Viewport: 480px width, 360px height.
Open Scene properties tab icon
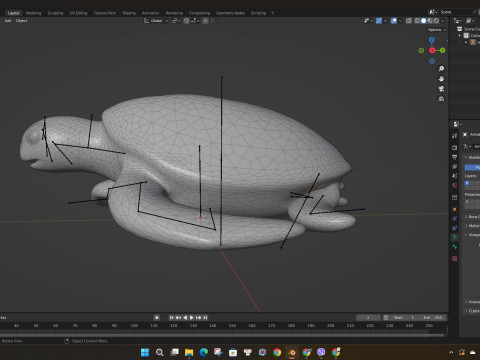[x=455, y=176]
